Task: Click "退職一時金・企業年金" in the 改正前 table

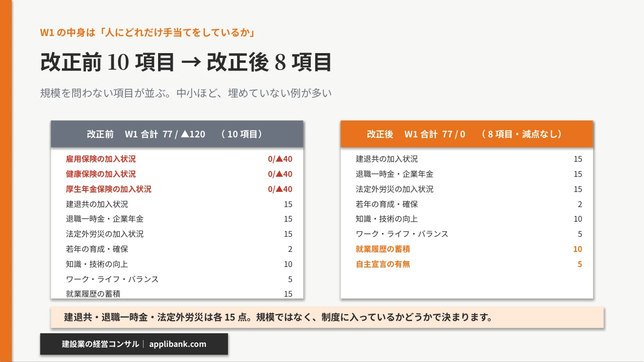Action: (x=105, y=219)
